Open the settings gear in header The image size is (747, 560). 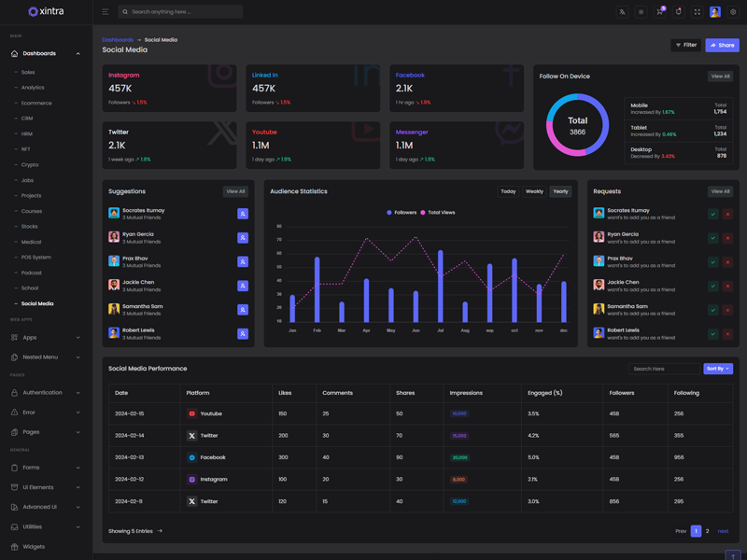(x=733, y=12)
